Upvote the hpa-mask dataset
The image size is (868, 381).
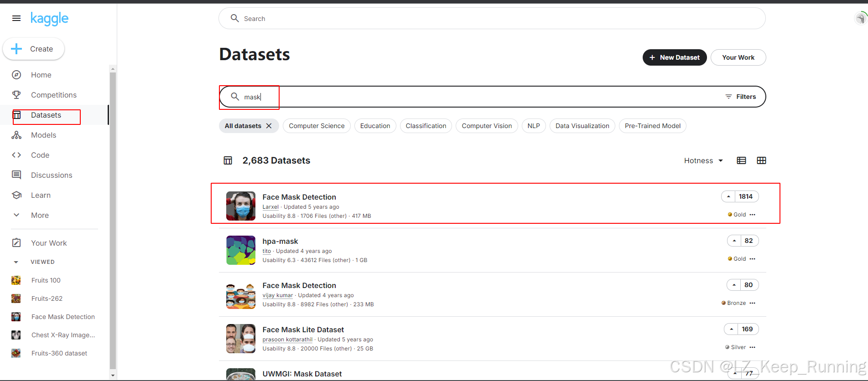[x=734, y=241]
